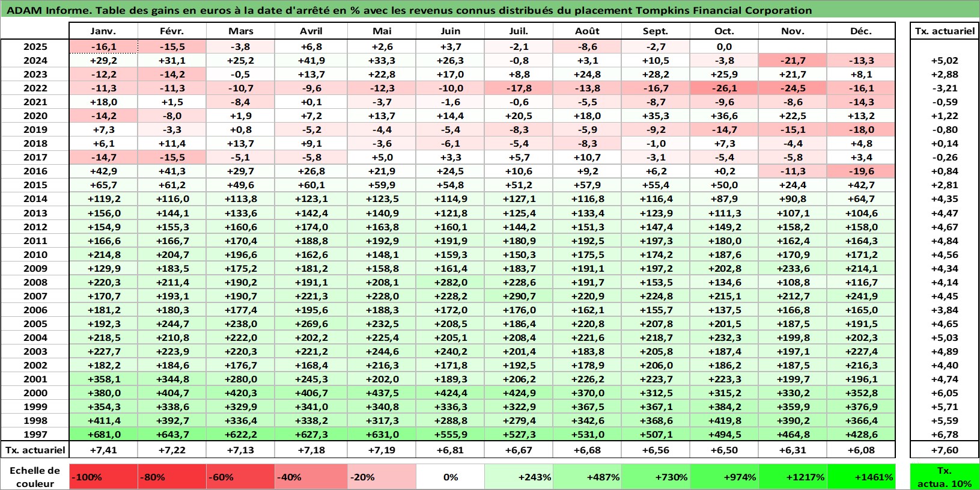Click the Echelle de couleur label
The height and width of the screenshot is (490, 980).
35,477
